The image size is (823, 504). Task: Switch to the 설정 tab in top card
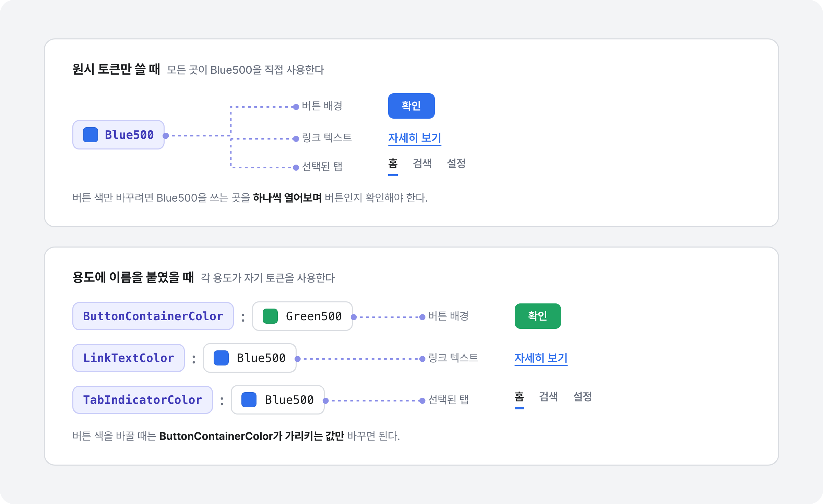click(456, 164)
